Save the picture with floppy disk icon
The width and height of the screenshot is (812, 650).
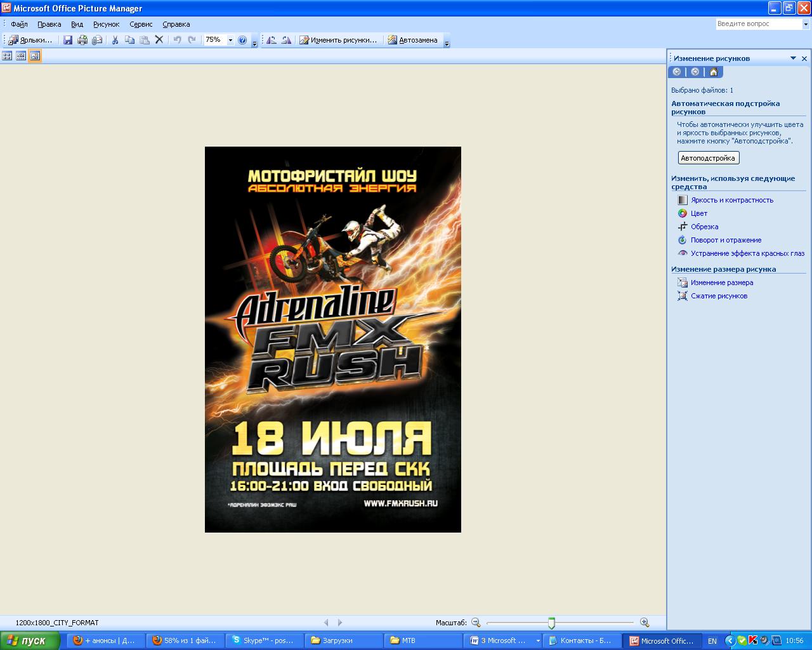pyautogui.click(x=68, y=40)
